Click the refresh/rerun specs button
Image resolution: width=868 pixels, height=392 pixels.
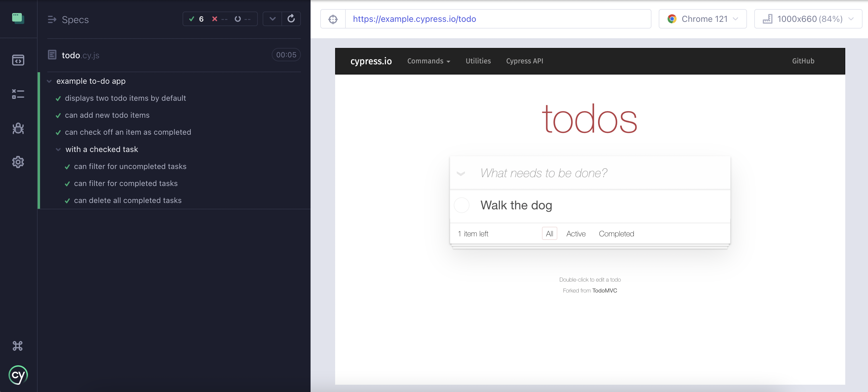click(x=291, y=18)
